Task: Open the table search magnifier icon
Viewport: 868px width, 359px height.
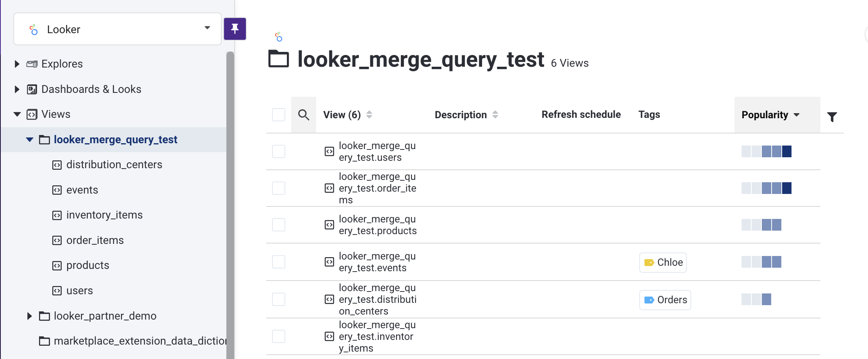Action: click(304, 115)
